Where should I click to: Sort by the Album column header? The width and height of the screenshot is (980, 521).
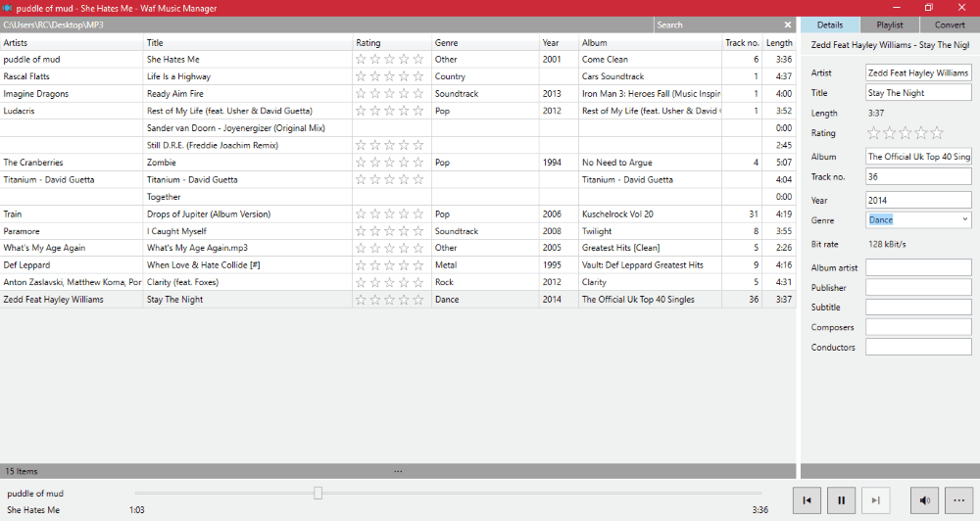[650, 42]
